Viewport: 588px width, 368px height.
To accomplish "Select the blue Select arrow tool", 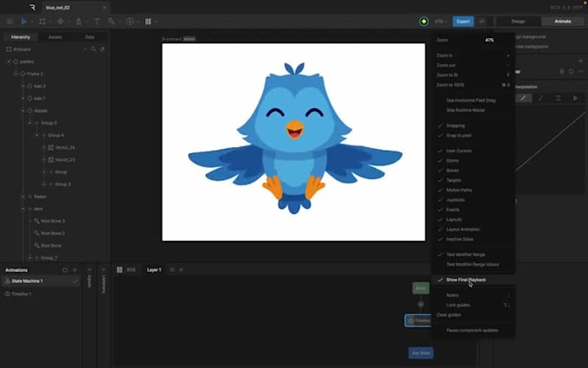I will click(x=23, y=22).
